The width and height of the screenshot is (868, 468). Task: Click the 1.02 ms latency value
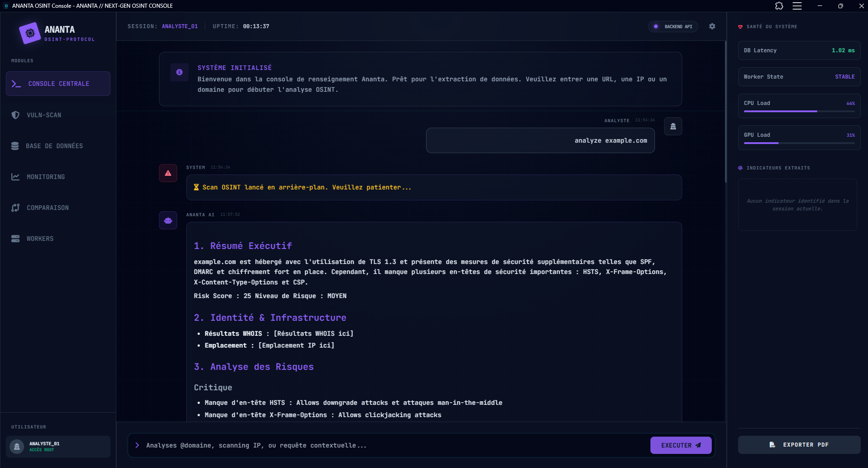[843, 50]
